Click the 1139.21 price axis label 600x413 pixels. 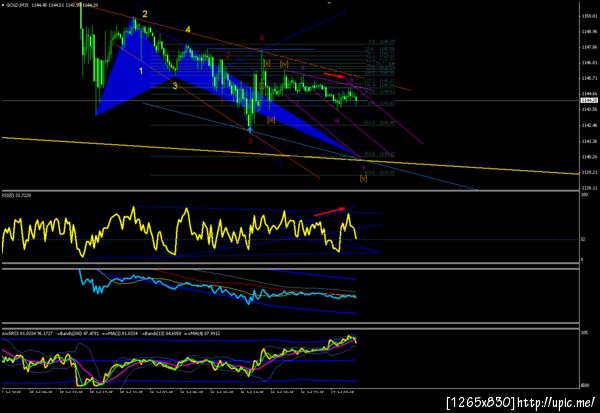[589, 172]
